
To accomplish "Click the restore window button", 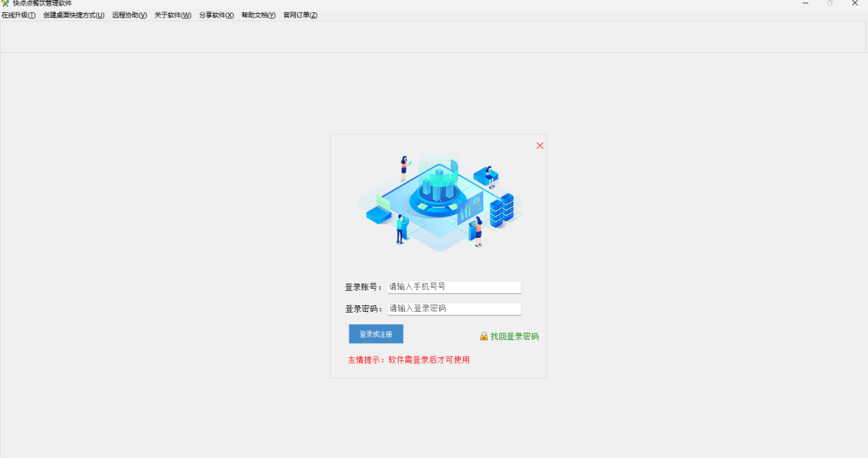I will coord(830,4).
